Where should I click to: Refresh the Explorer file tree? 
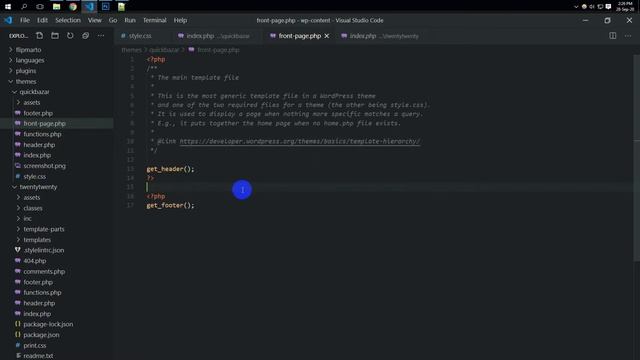[x=70, y=36]
